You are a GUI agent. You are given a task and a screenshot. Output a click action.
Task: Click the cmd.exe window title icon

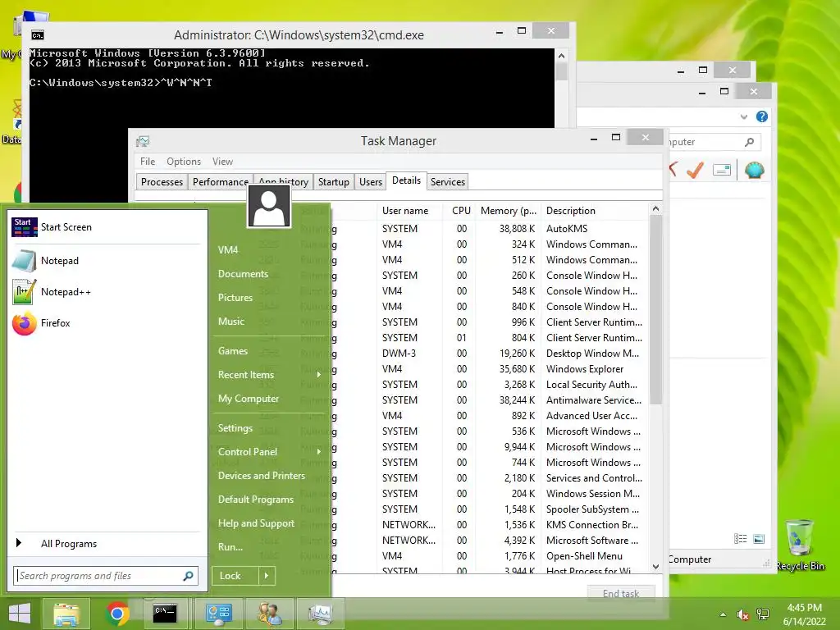point(37,35)
